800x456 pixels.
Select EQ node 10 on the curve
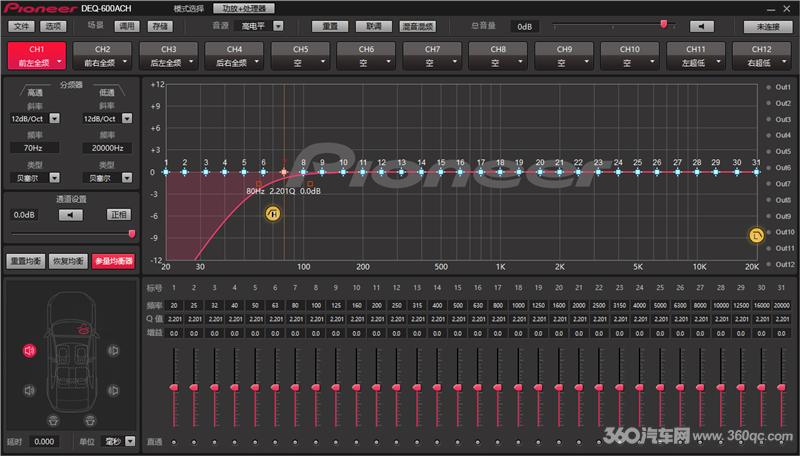343,172
